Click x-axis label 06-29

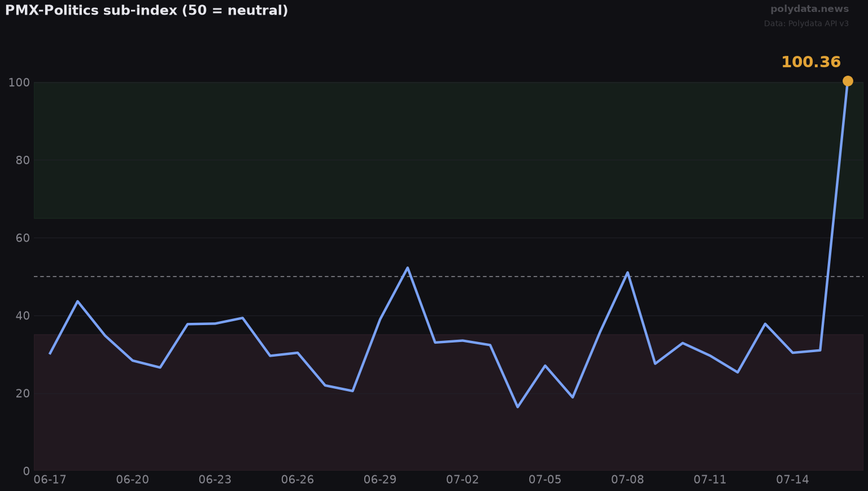pos(380,480)
